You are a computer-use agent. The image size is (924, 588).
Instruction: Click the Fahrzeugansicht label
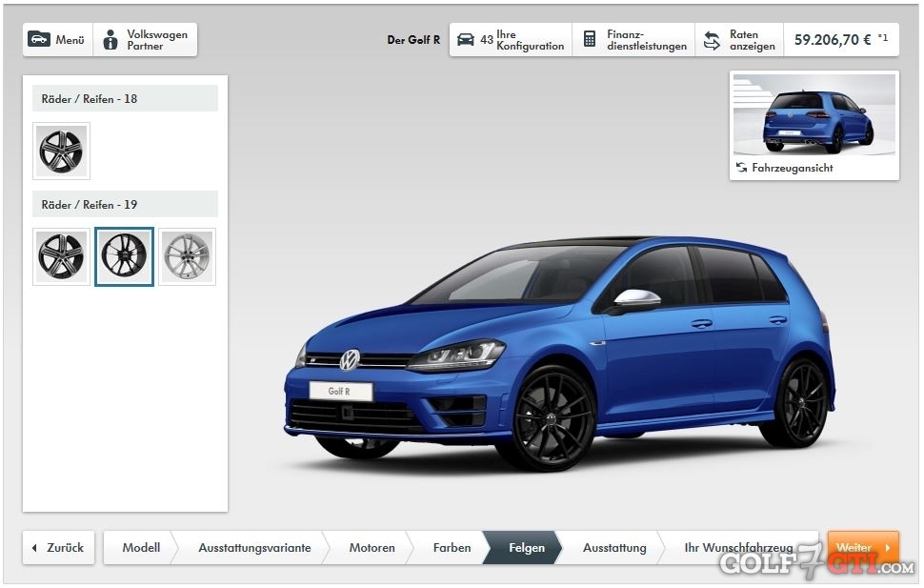pos(792,168)
